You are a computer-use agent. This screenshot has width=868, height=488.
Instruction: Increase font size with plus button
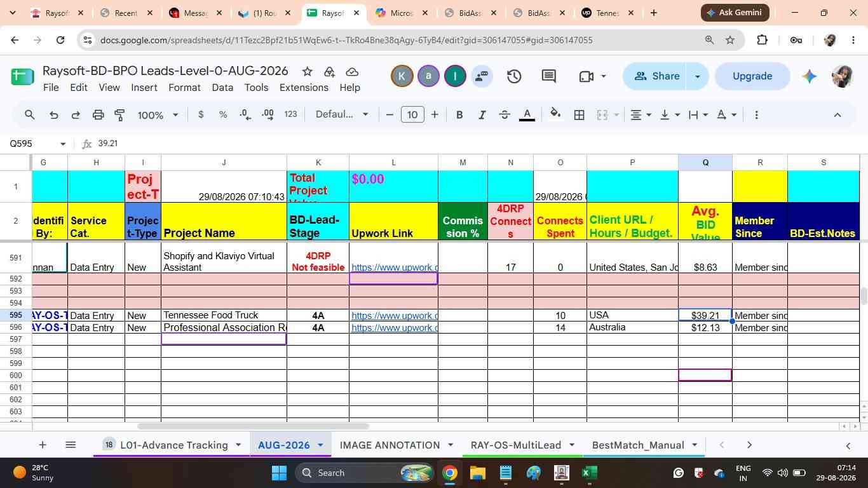pyautogui.click(x=435, y=115)
